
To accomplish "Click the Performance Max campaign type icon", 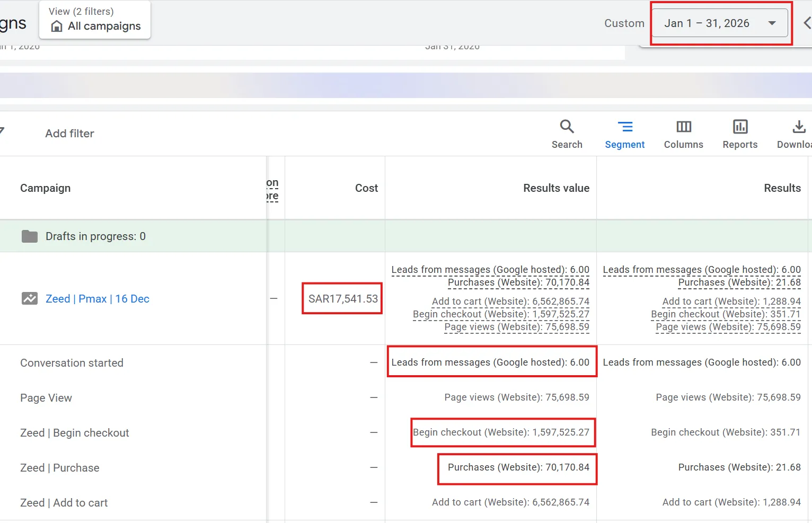I will tap(30, 298).
